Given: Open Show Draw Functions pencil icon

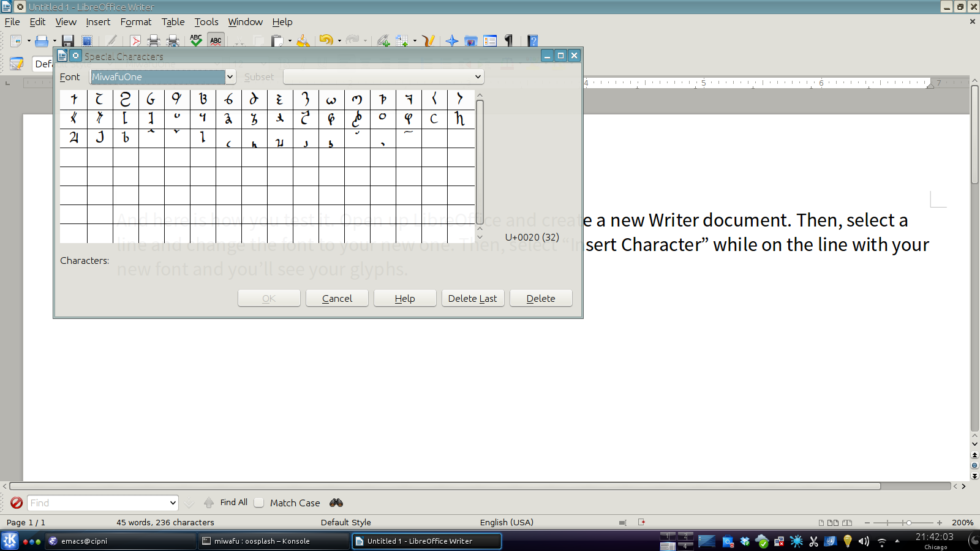Looking at the screenshot, I should (x=429, y=41).
